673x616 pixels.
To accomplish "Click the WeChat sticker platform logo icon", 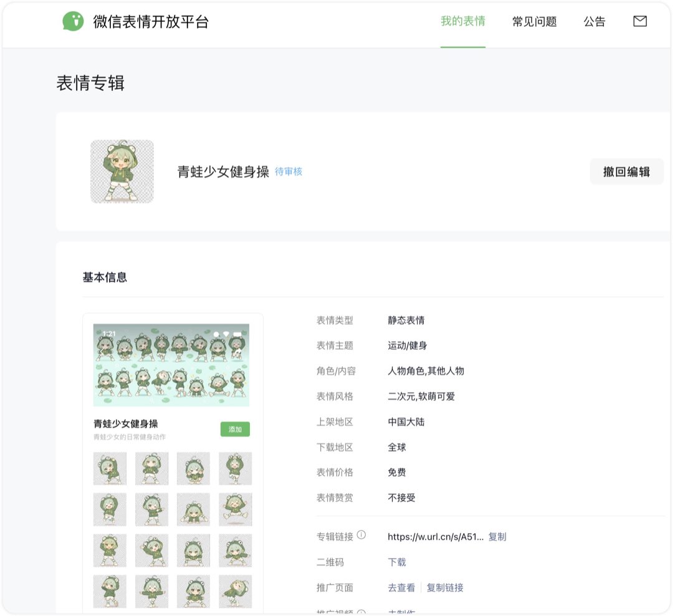I will click(73, 21).
